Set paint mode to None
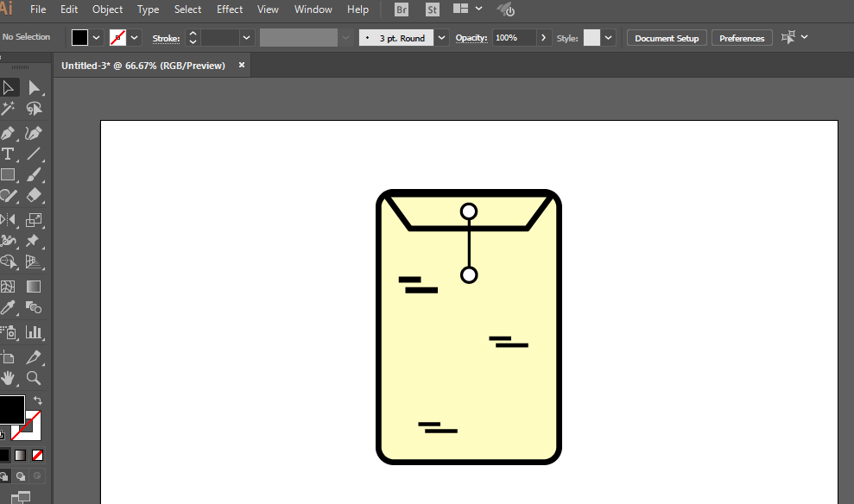 [38, 455]
